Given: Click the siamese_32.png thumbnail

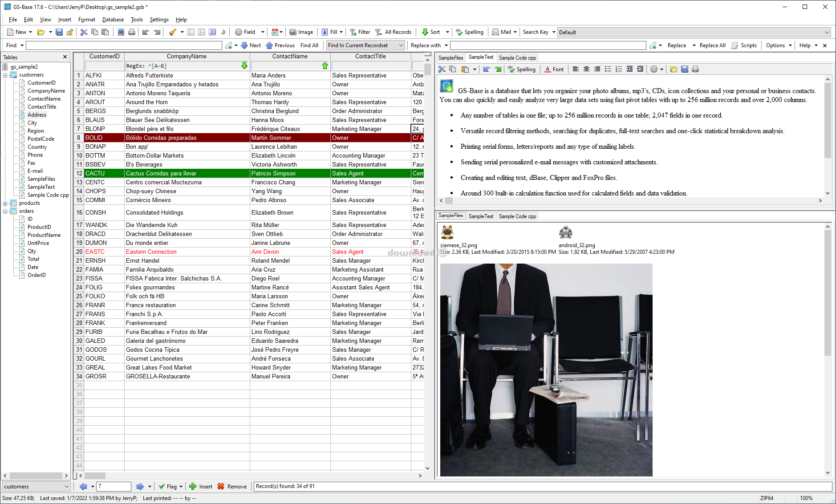Looking at the screenshot, I should 447,232.
